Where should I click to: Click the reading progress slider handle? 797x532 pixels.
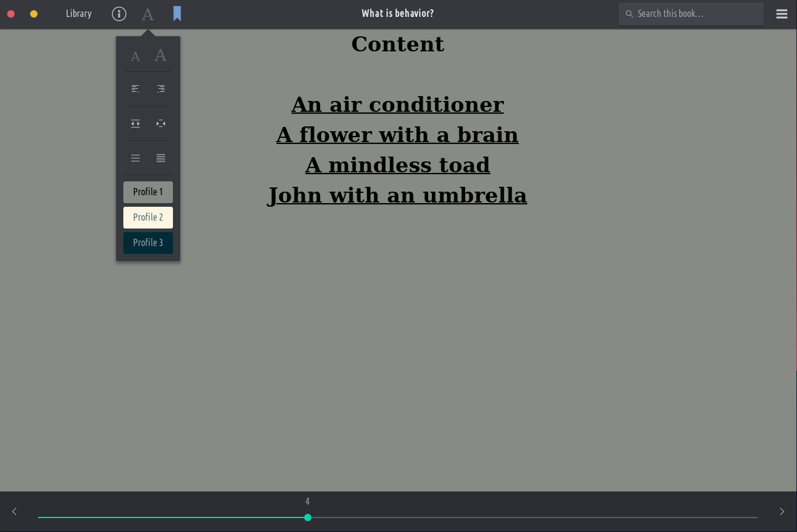coord(308,517)
